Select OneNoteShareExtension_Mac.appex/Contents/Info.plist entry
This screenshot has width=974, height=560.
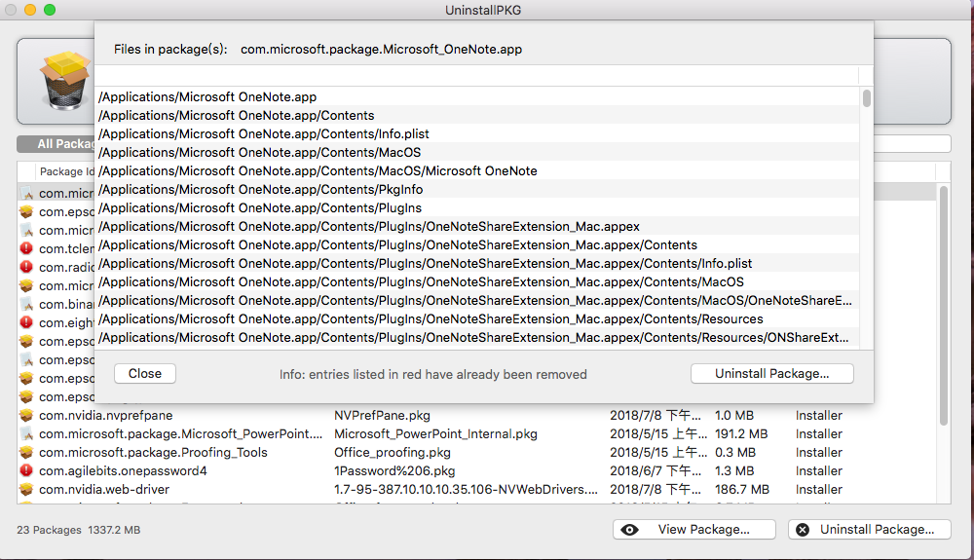click(x=477, y=263)
